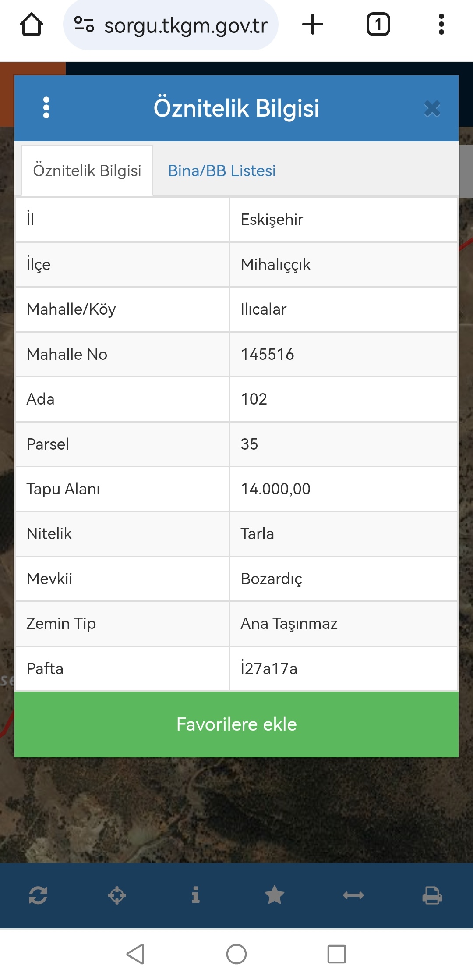Click the Pafta value İ27a17a cell
This screenshot has width=473, height=980.
pyautogui.click(x=343, y=668)
